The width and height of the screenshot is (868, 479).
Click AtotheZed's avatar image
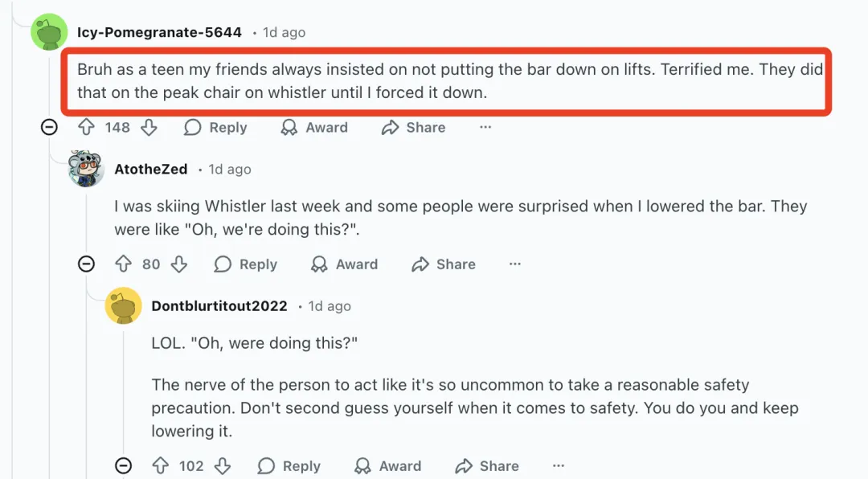pyautogui.click(x=87, y=169)
